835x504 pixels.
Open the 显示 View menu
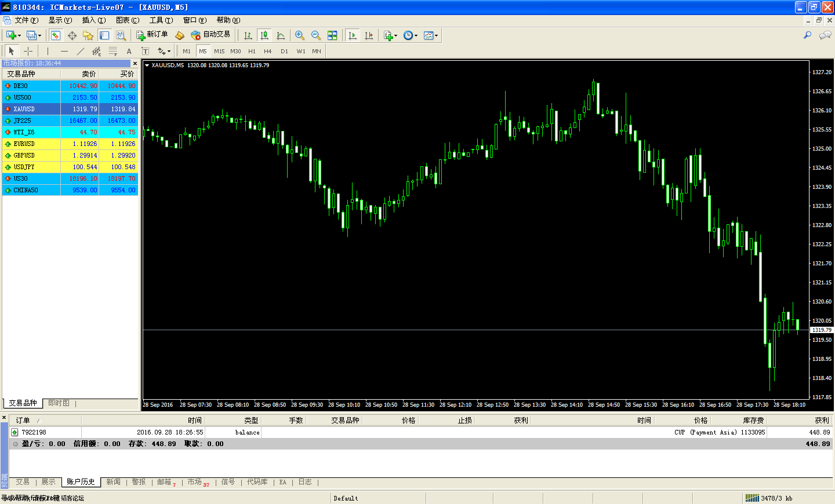60,20
